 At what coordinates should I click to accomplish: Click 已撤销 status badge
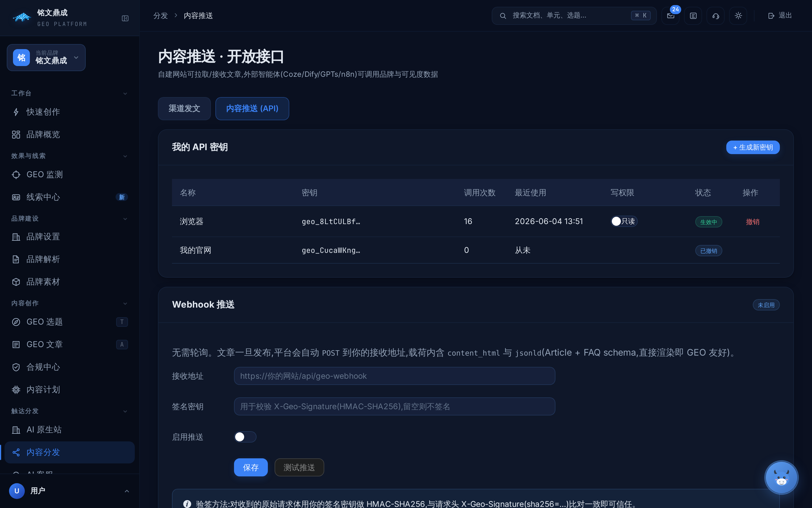tap(708, 251)
